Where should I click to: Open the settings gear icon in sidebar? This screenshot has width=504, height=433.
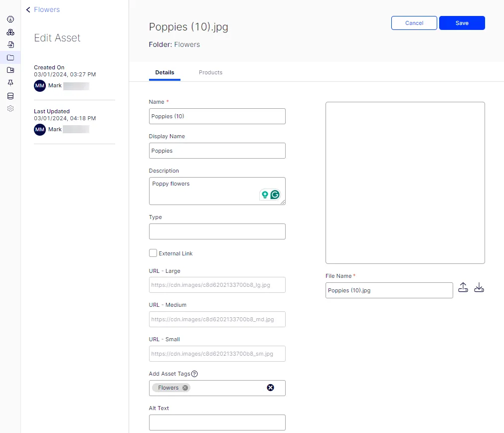pyautogui.click(x=10, y=109)
